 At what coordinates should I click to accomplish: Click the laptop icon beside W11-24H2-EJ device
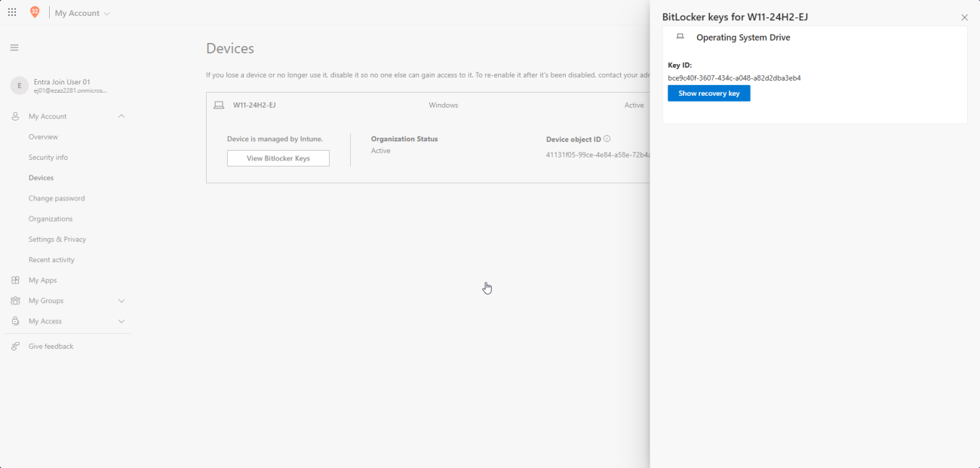pyautogui.click(x=219, y=106)
